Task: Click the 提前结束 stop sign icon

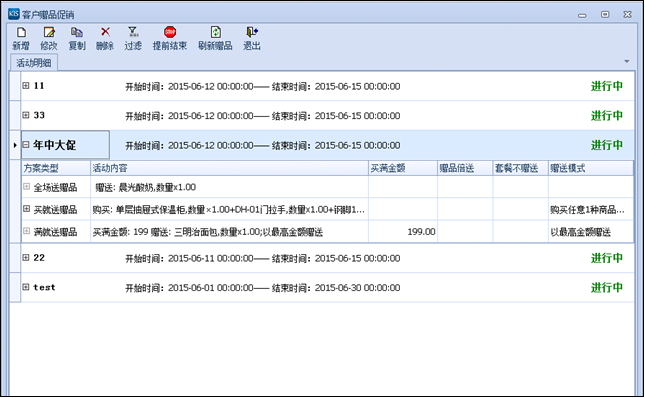Action: coord(169,32)
